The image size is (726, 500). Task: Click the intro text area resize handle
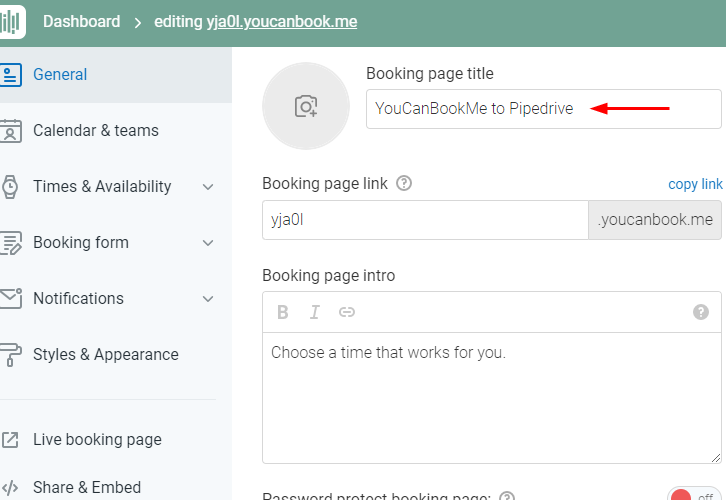(716, 458)
